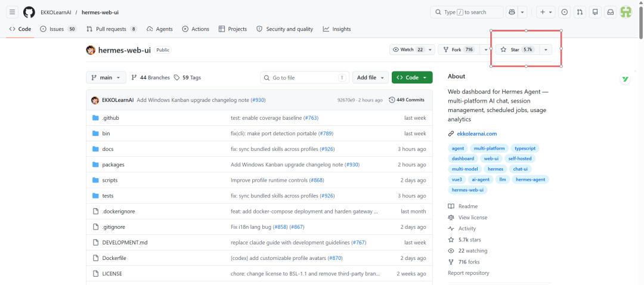Open the 449 Commits history link
Image resolution: width=644 pixels, height=285 pixels.
(407, 100)
